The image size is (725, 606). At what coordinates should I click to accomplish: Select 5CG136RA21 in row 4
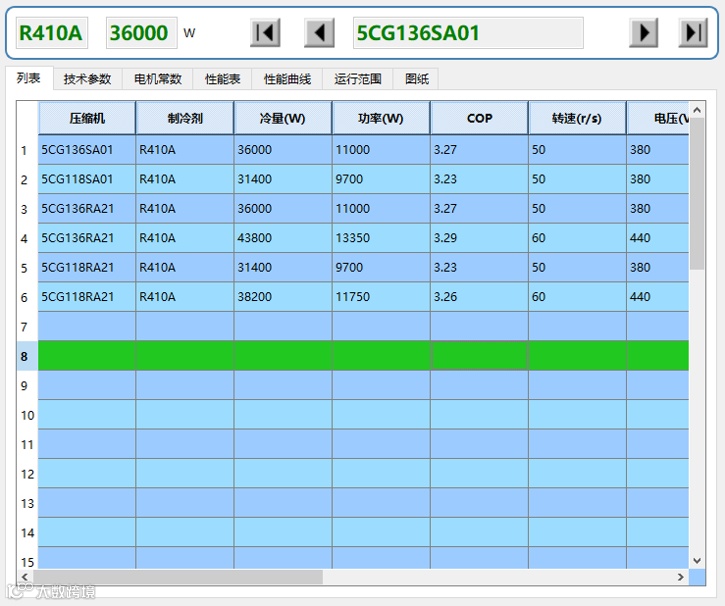pyautogui.click(x=87, y=238)
